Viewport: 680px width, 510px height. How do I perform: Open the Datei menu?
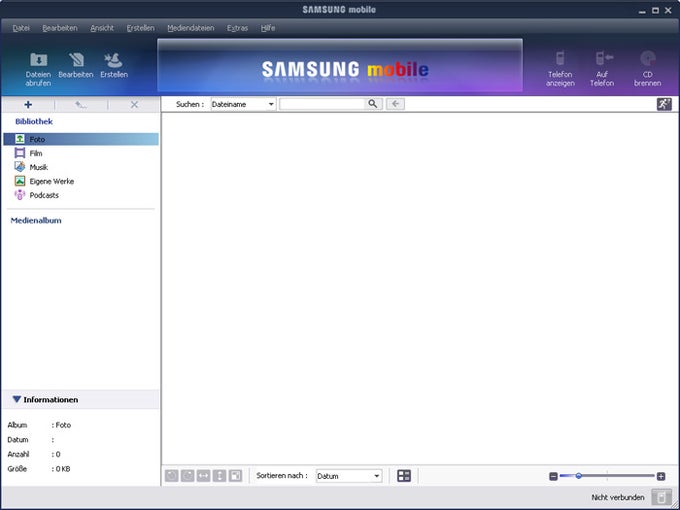tap(21, 28)
